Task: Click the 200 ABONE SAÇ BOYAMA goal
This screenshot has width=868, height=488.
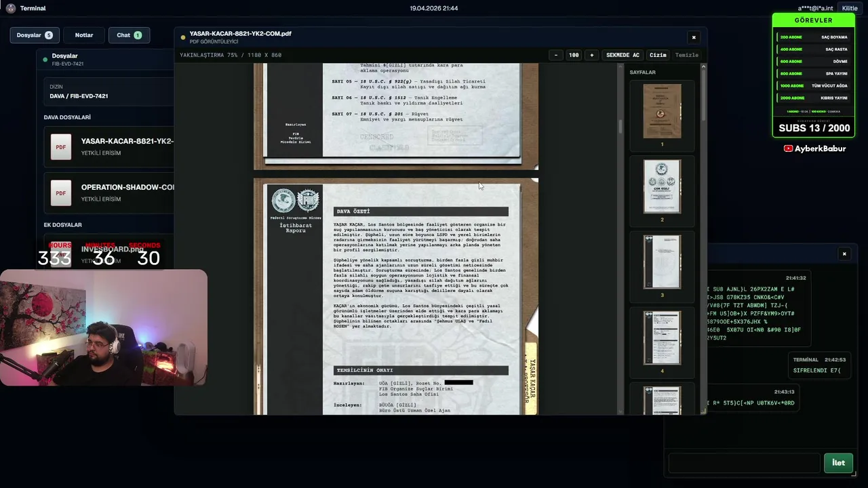Action: pos(813,37)
